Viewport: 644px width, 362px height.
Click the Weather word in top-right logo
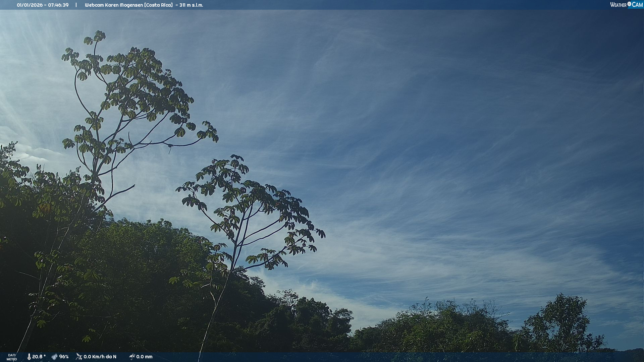(x=618, y=5)
